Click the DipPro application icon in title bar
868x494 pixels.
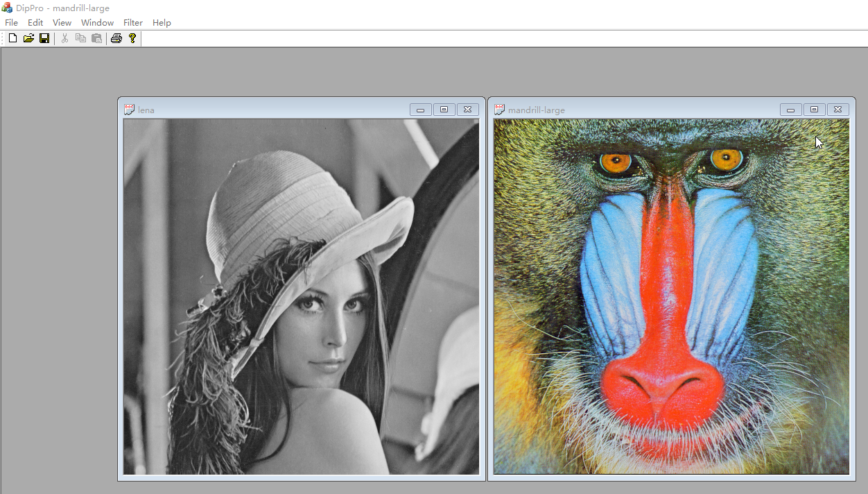tap(7, 8)
